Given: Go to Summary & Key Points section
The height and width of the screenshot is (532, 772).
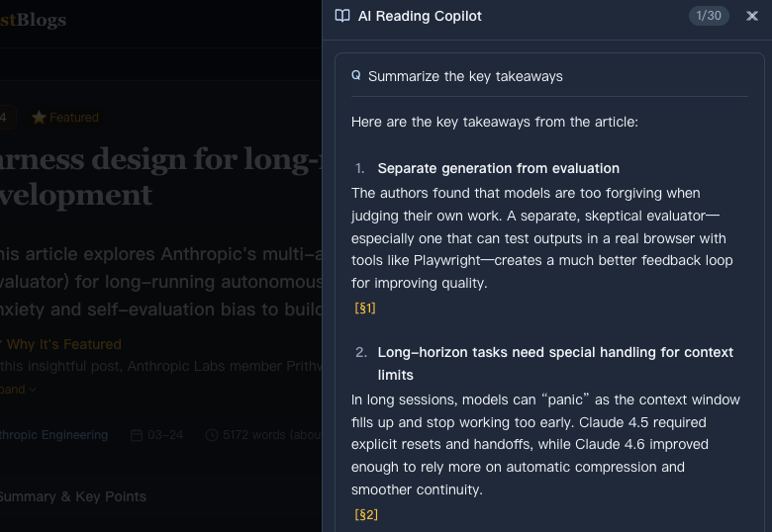Looking at the screenshot, I should [71, 496].
